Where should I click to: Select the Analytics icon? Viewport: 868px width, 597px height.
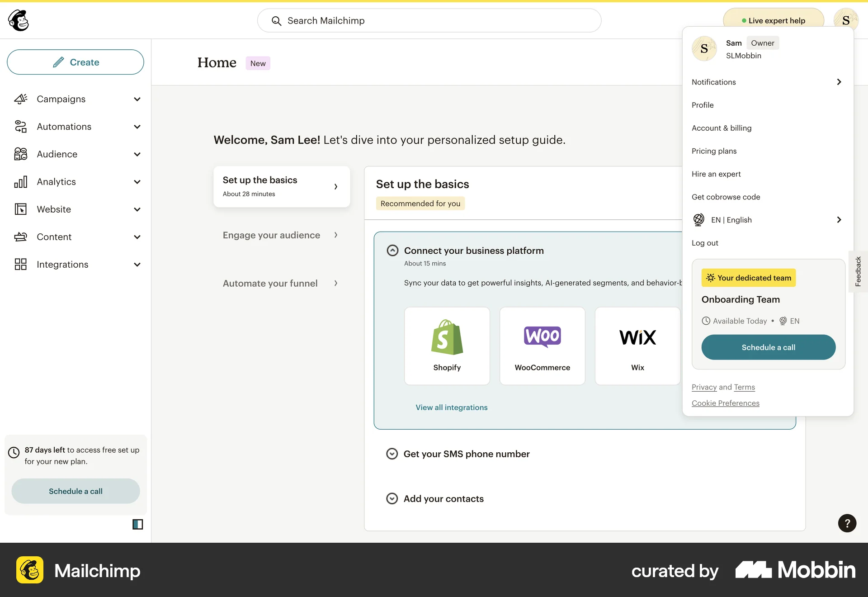[x=20, y=182]
